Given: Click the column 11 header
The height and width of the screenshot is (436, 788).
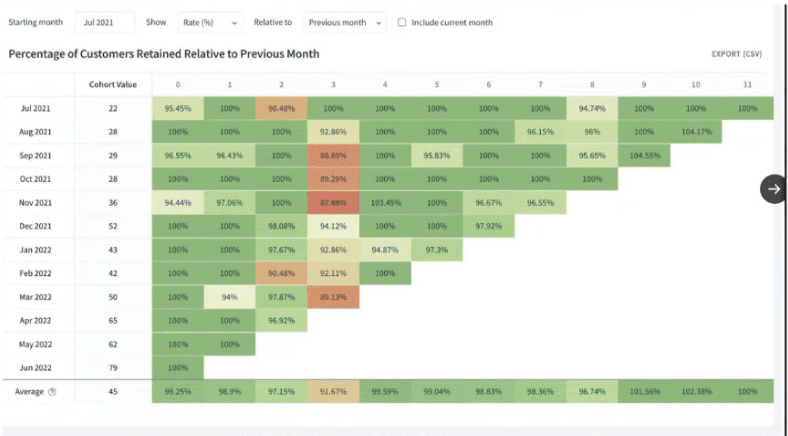Looking at the screenshot, I should point(747,85).
